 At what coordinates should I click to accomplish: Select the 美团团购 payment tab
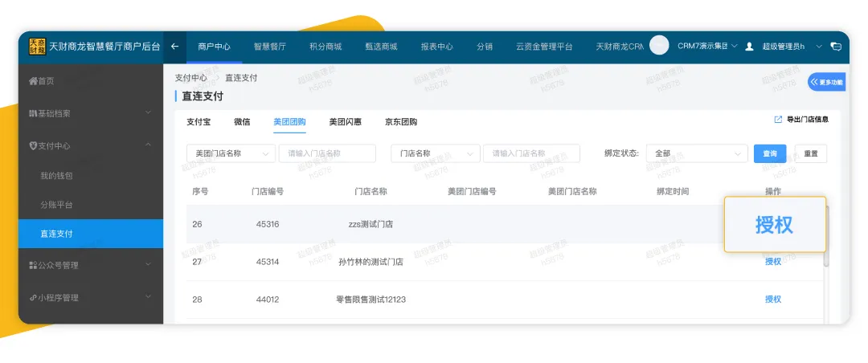pyautogui.click(x=289, y=122)
